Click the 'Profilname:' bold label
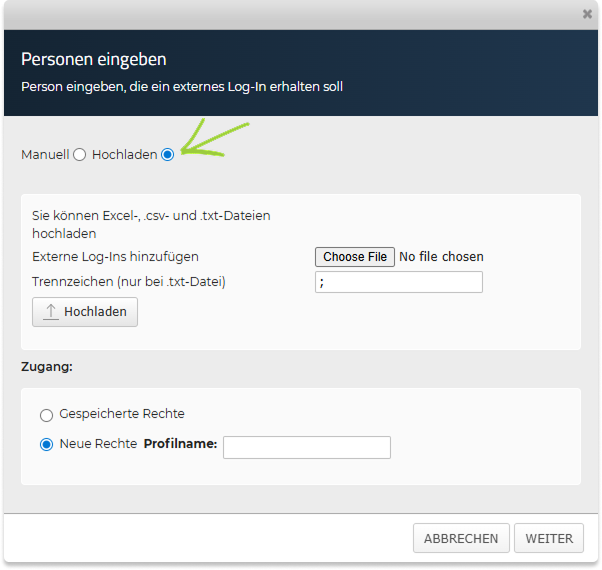This screenshot has height=570, width=602. tap(181, 444)
